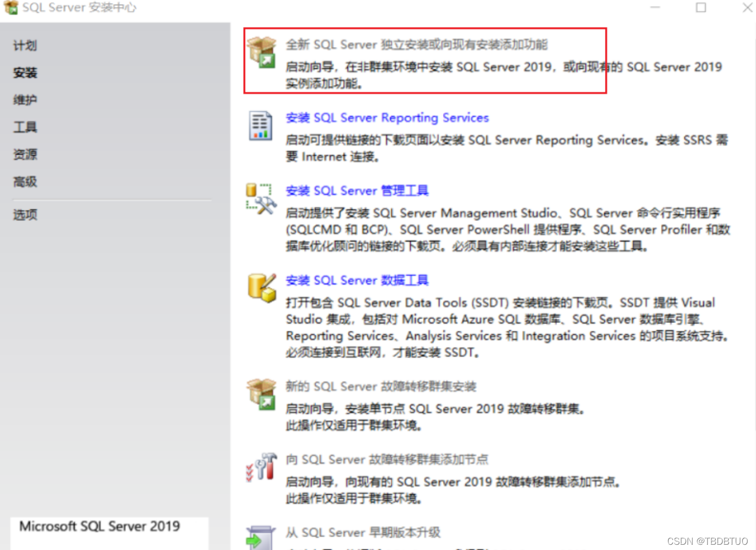Open the 维护 sidebar page
756x550 pixels.
click(25, 100)
